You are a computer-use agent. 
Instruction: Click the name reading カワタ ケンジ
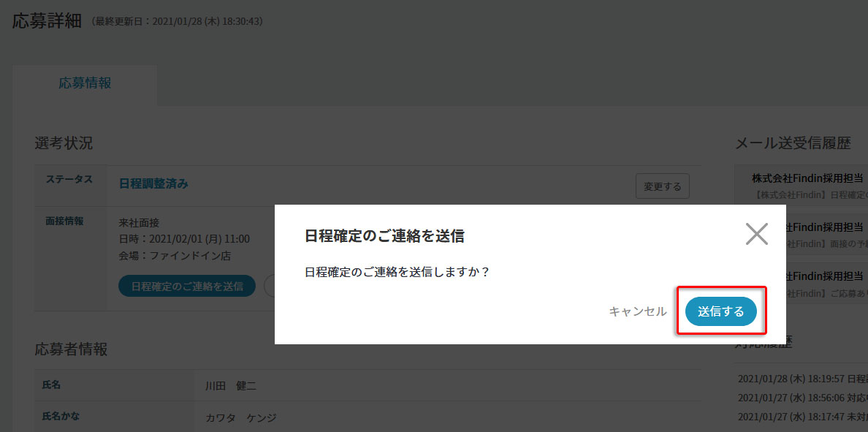241,418
